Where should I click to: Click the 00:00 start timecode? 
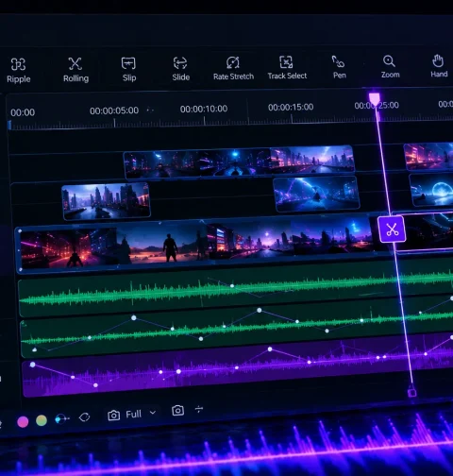click(x=23, y=112)
